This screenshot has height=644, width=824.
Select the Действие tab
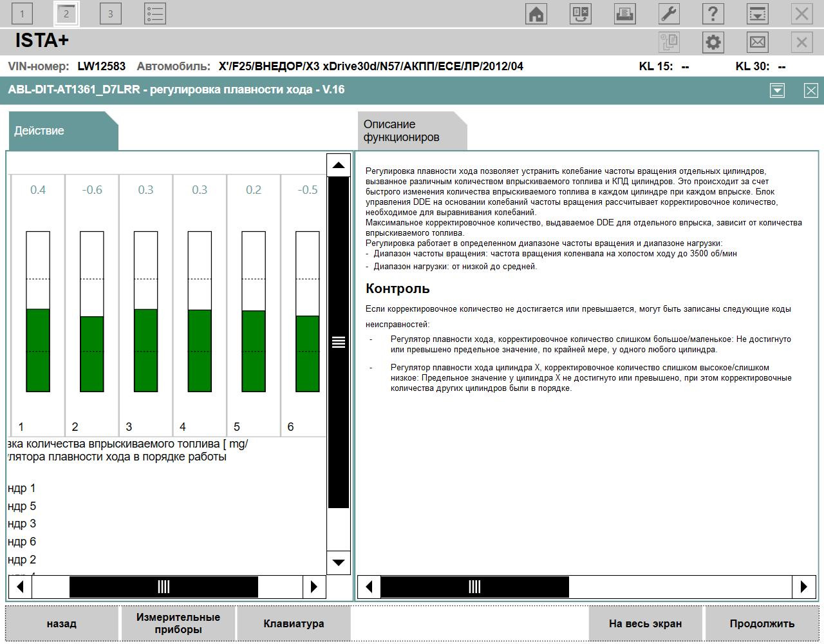(x=63, y=131)
